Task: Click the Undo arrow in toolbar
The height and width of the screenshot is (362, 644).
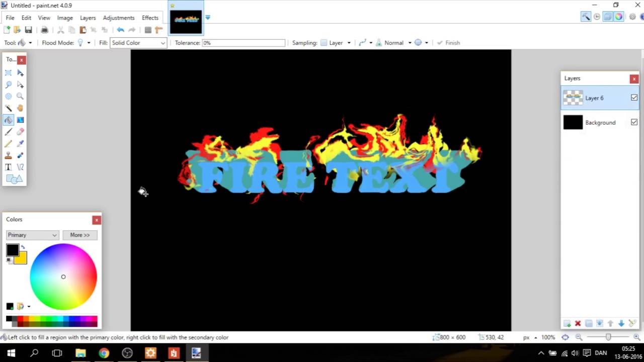Action: (x=120, y=30)
